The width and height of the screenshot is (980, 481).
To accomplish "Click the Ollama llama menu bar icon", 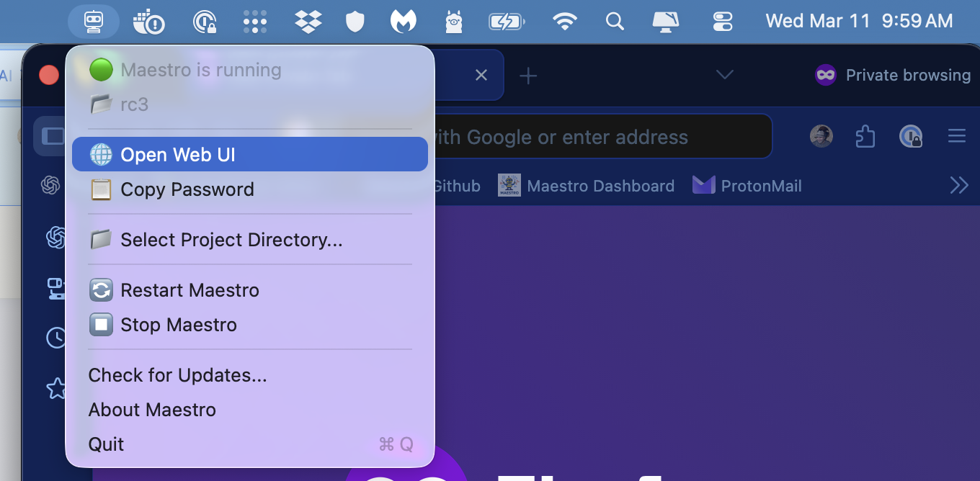I will [453, 22].
